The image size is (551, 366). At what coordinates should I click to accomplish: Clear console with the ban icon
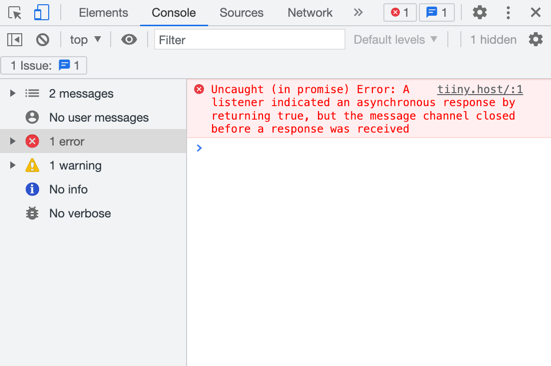point(43,40)
